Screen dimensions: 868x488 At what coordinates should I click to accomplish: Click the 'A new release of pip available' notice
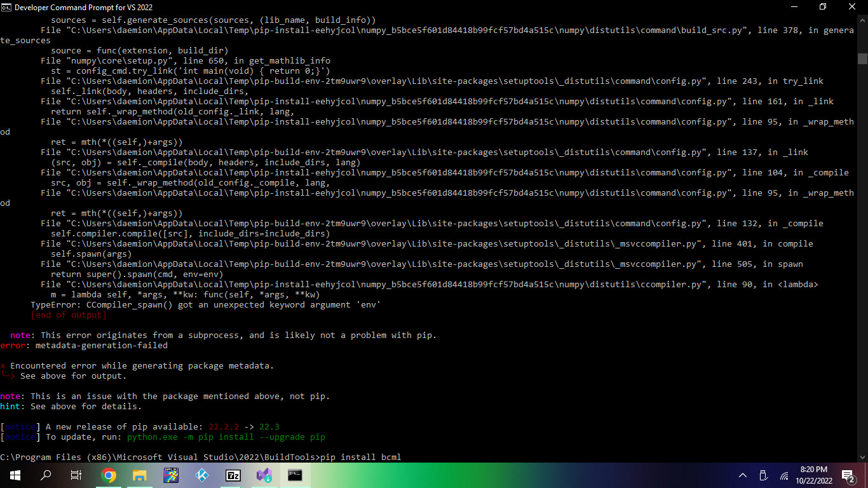[140, 427]
